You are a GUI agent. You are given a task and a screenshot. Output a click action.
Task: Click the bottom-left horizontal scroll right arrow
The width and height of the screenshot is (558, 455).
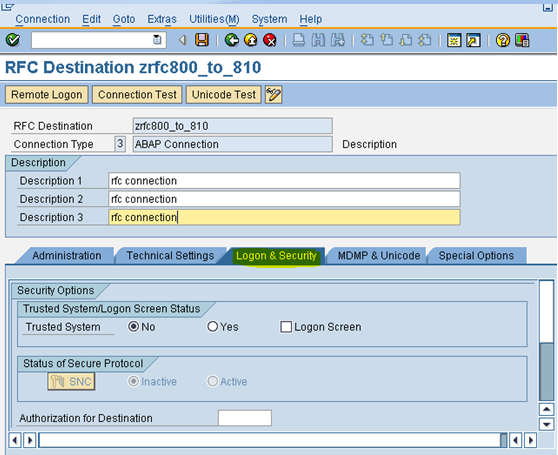(30, 440)
